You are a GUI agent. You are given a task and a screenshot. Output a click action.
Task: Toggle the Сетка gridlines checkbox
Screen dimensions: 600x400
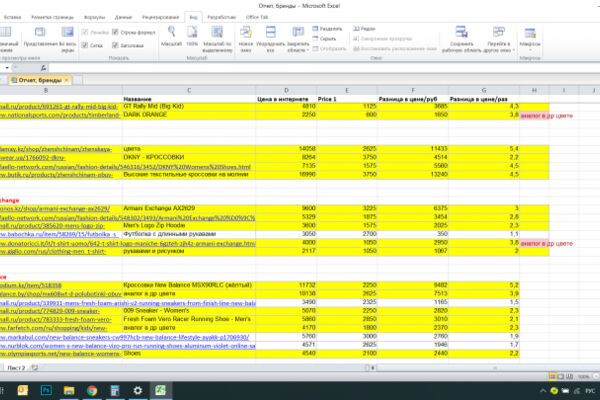[85, 45]
